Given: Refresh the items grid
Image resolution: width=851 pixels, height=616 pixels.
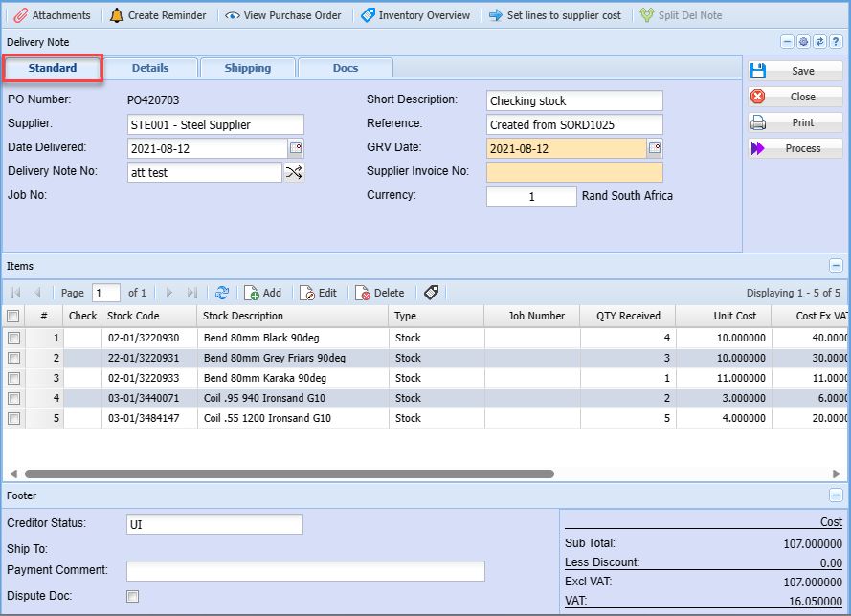Looking at the screenshot, I should click(222, 293).
